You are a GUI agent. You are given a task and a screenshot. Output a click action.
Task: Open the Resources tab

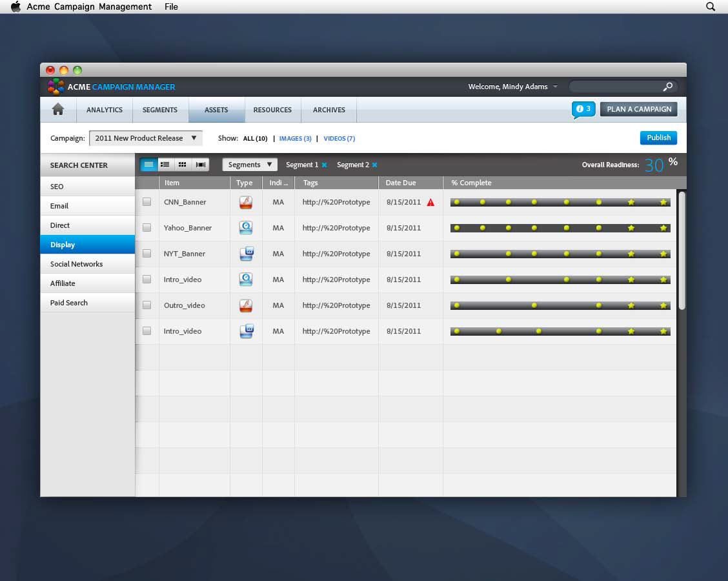pyautogui.click(x=272, y=110)
